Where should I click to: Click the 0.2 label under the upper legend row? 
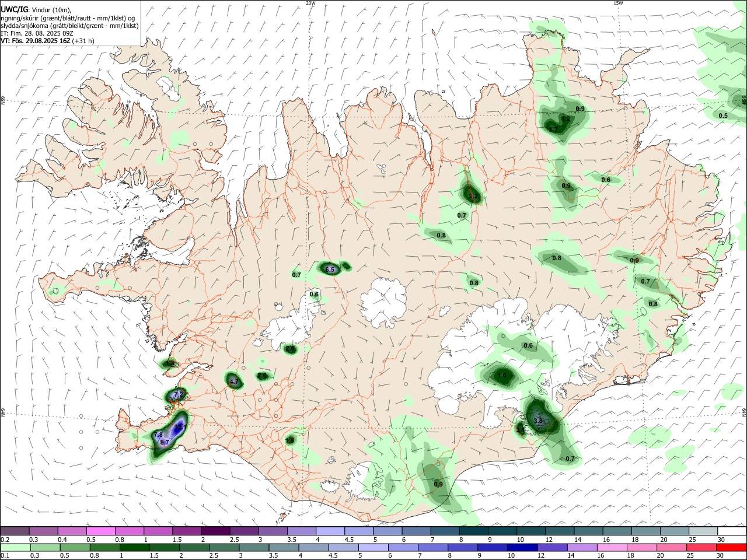coord(5,540)
